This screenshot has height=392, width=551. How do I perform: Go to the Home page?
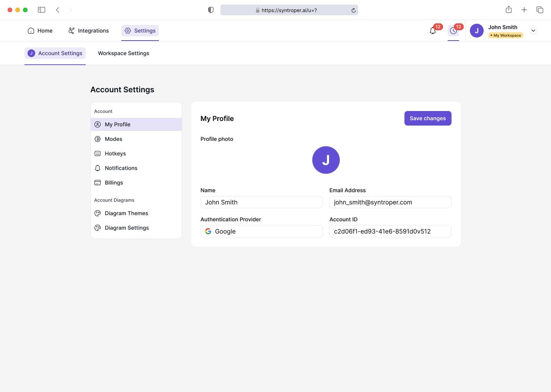tap(40, 31)
